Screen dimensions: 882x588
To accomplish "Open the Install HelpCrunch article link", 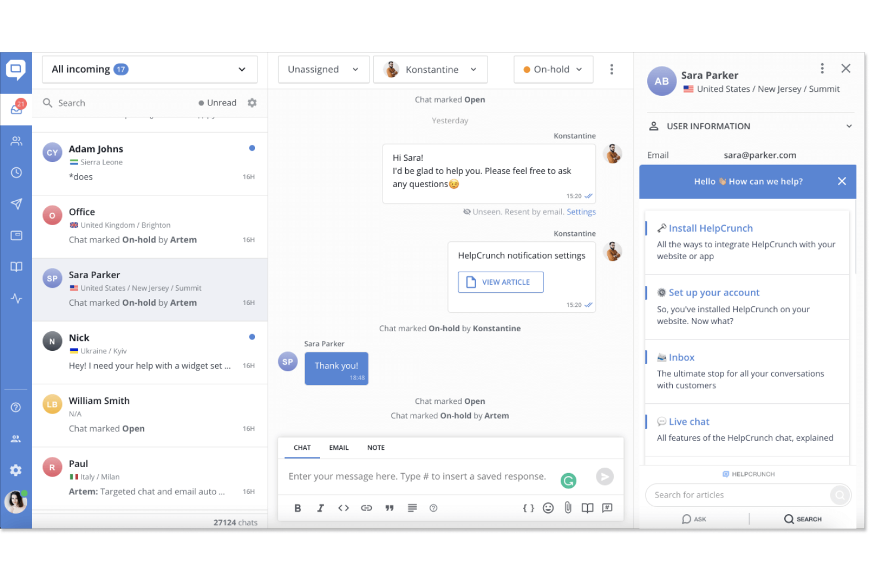I will pyautogui.click(x=710, y=228).
